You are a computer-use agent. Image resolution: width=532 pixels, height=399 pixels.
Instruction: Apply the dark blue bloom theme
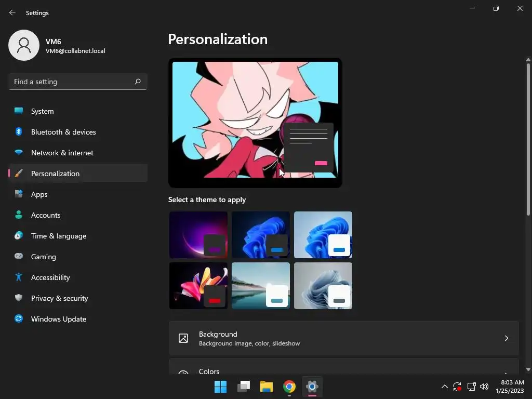pos(261,235)
